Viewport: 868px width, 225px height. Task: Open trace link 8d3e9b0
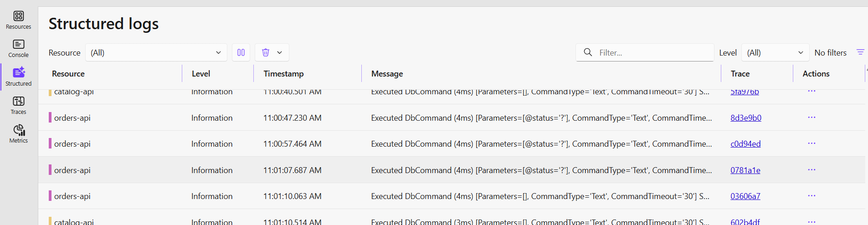coord(746,118)
